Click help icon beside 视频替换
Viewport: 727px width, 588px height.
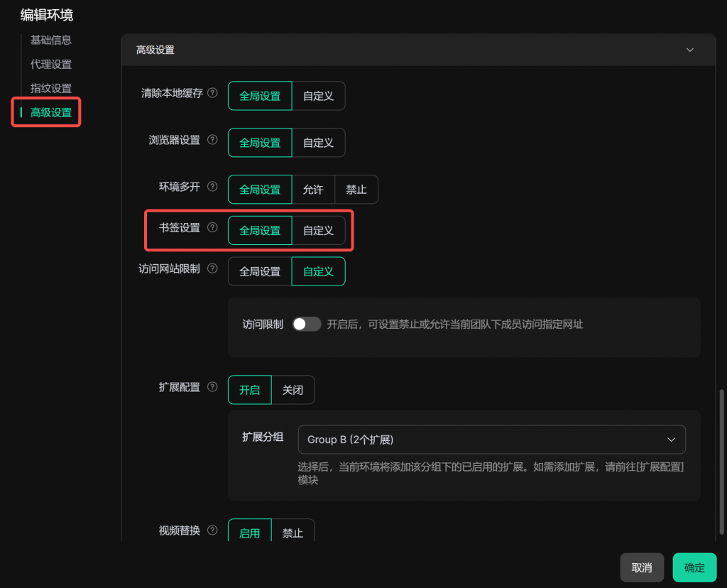coord(212,531)
